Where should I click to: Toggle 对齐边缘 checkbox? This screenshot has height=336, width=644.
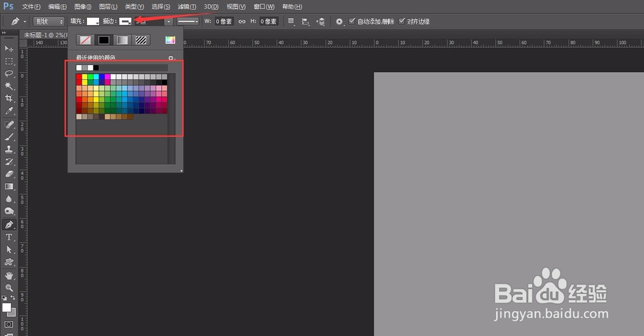(402, 21)
